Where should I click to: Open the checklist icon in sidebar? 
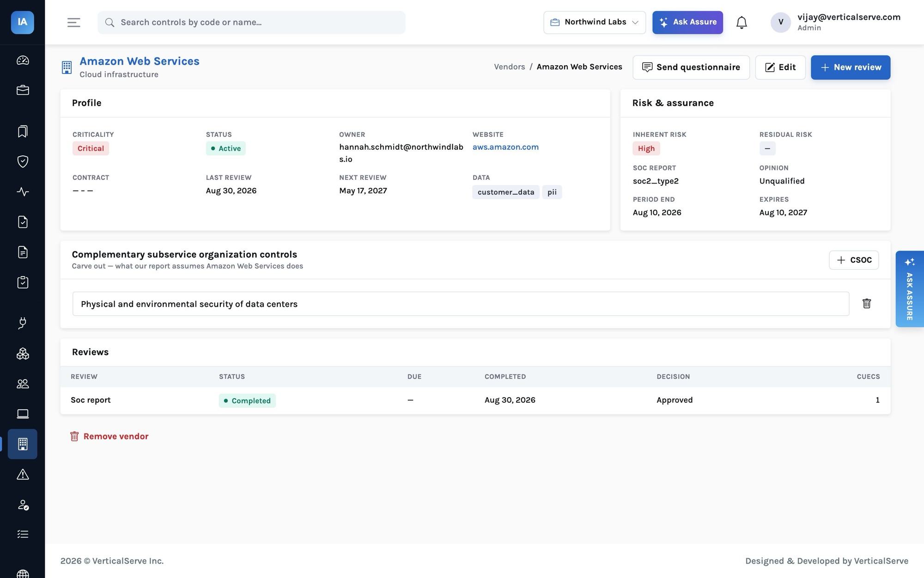23,534
